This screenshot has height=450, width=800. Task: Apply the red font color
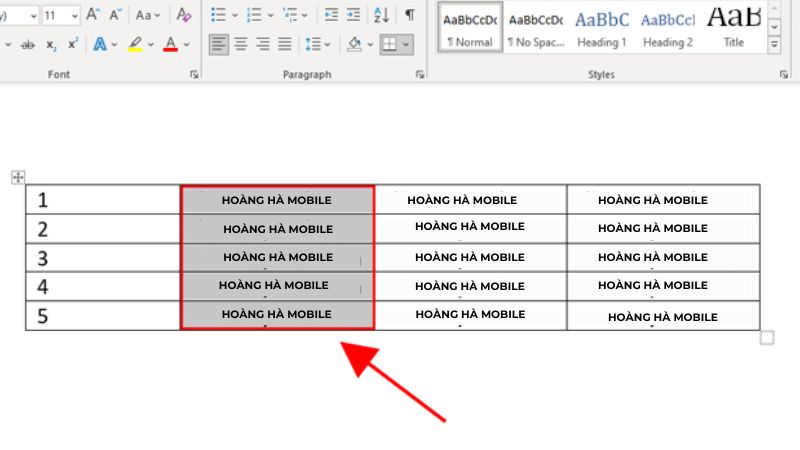(x=170, y=45)
